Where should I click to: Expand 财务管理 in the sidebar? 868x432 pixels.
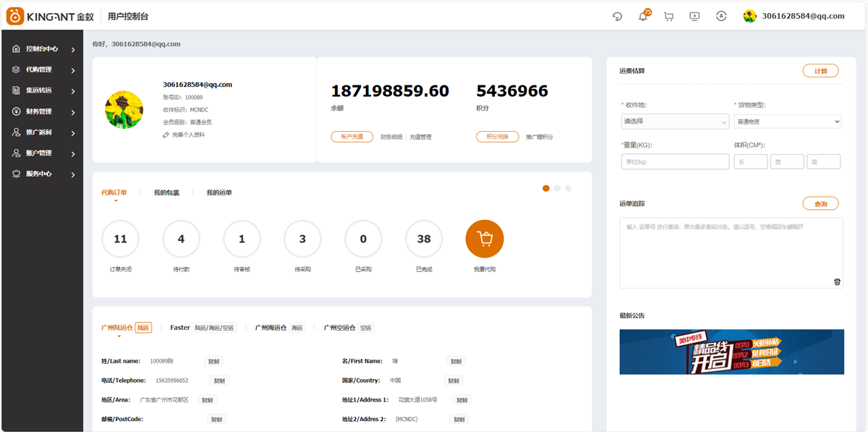42,112
